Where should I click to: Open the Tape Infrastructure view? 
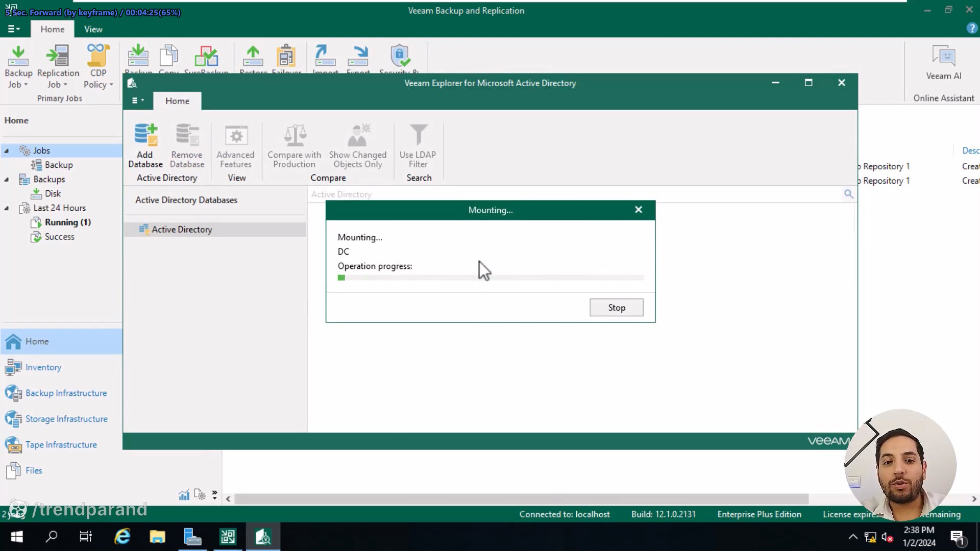(61, 444)
